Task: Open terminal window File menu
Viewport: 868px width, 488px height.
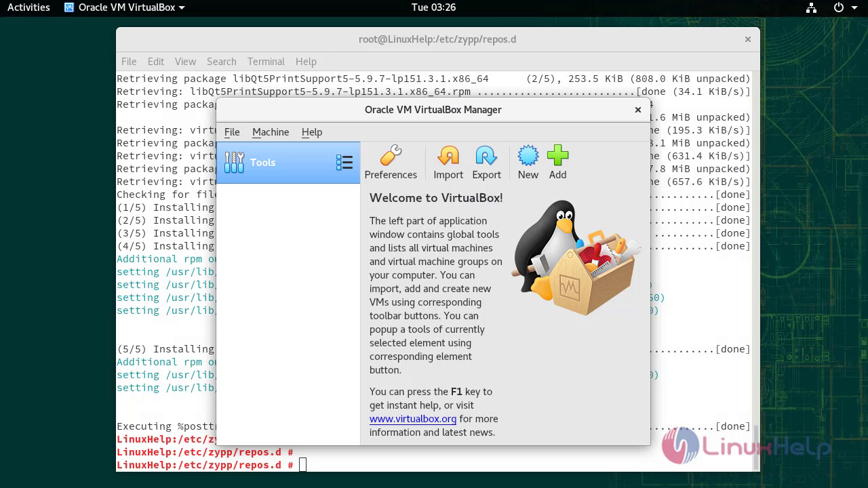Action: click(x=129, y=61)
